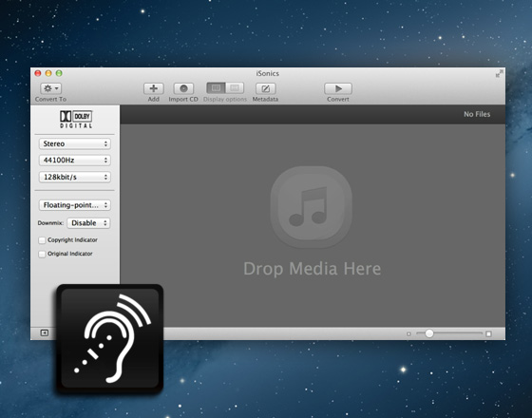Image resolution: width=532 pixels, height=418 pixels.
Task: Zoom iSonics with the green button
Action: (59, 73)
